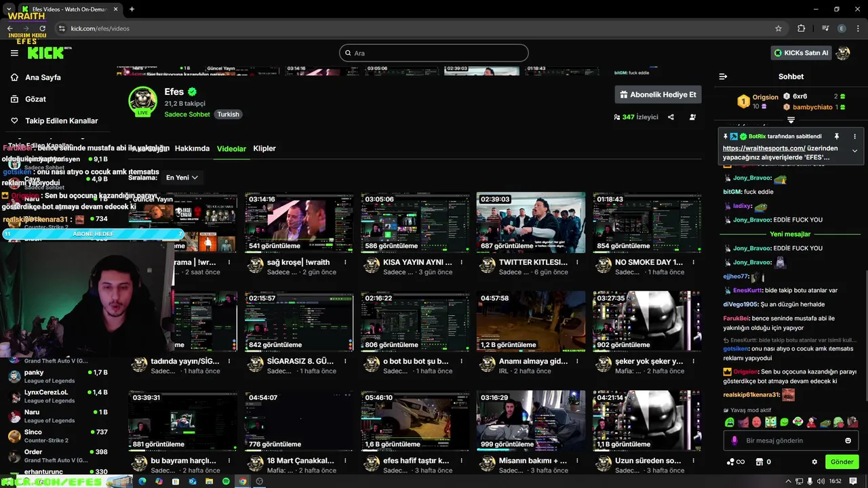Image resolution: width=868 pixels, height=488 pixels.
Task: Open channel points shop icon
Action: point(759,462)
